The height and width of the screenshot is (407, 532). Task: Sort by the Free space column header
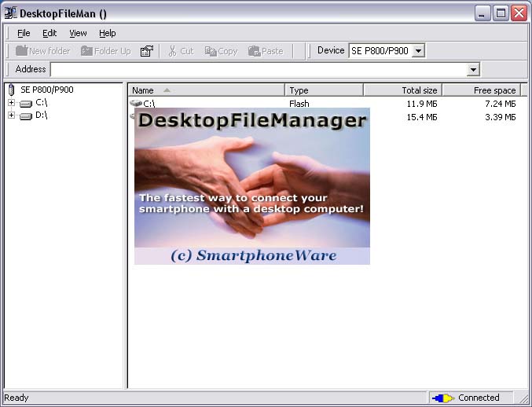(482, 90)
